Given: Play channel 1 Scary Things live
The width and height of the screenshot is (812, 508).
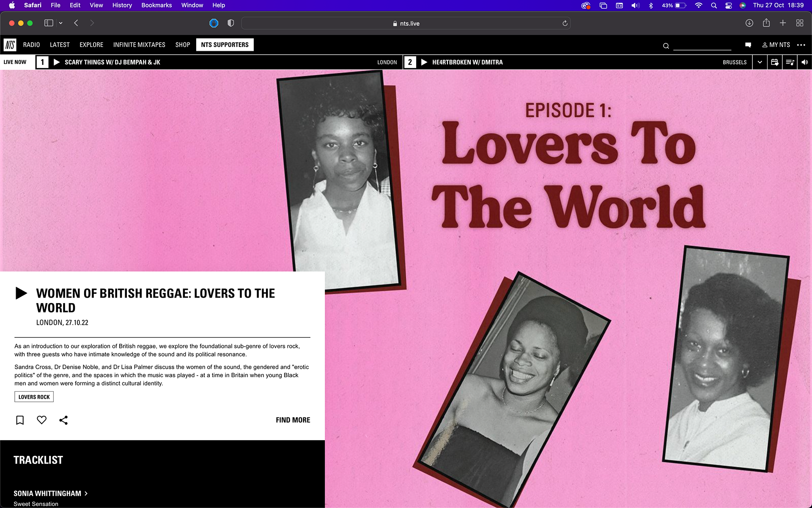Looking at the screenshot, I should tap(57, 62).
